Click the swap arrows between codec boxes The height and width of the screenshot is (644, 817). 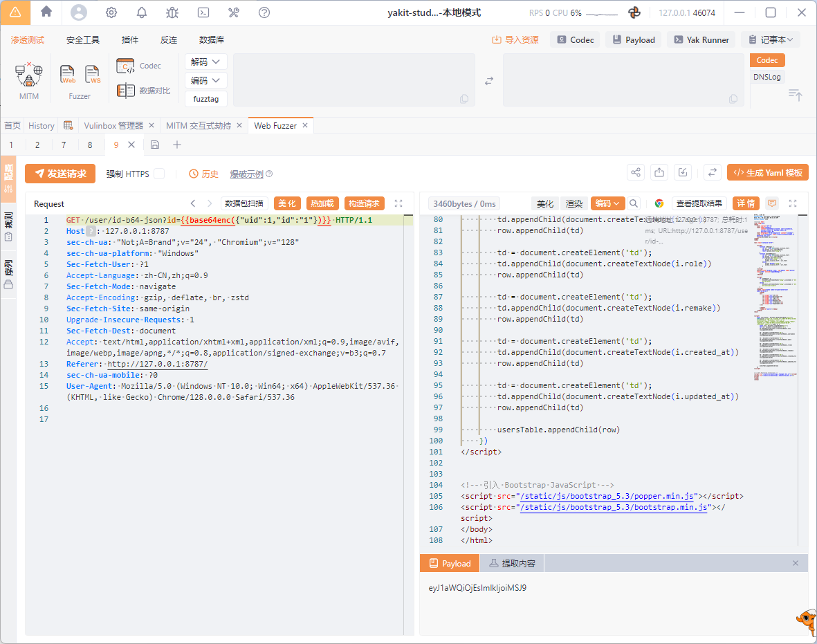click(x=489, y=81)
